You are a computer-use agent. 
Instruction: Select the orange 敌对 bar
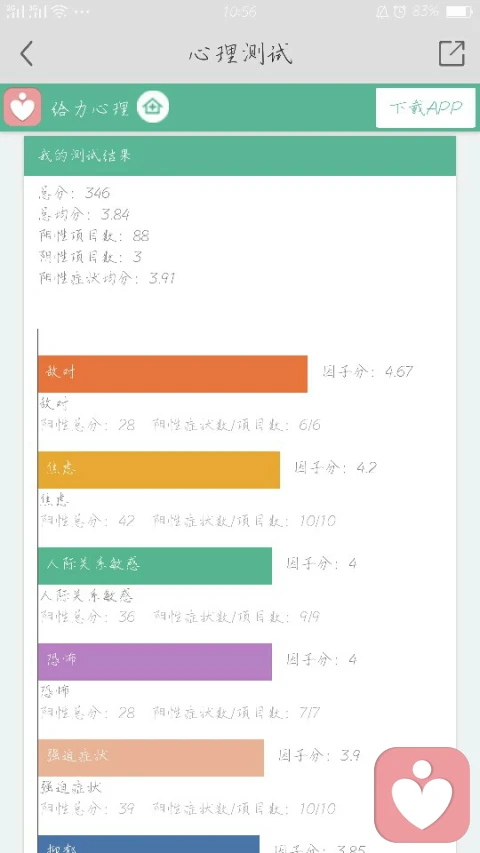point(173,374)
